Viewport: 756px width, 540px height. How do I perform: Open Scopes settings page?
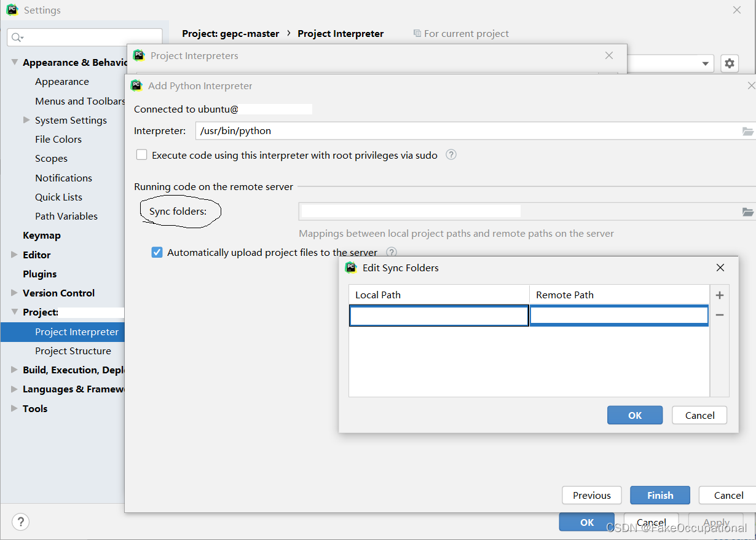point(51,159)
